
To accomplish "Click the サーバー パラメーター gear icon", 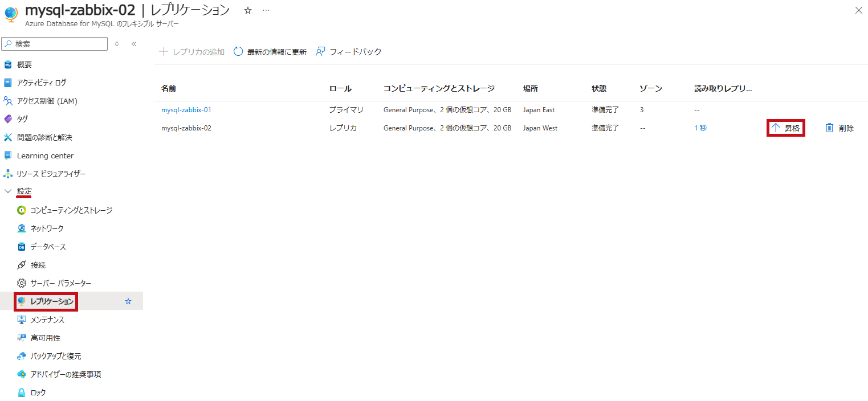I will [x=22, y=283].
